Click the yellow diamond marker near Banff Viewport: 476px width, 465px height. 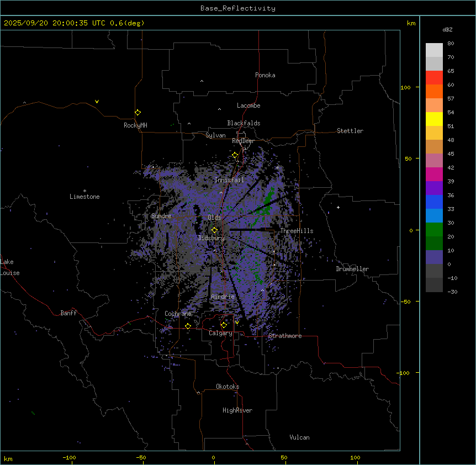point(89,326)
